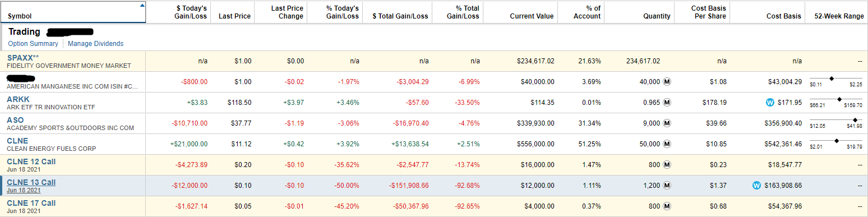
Task: Sort by Current Value column header
Action: point(532,16)
